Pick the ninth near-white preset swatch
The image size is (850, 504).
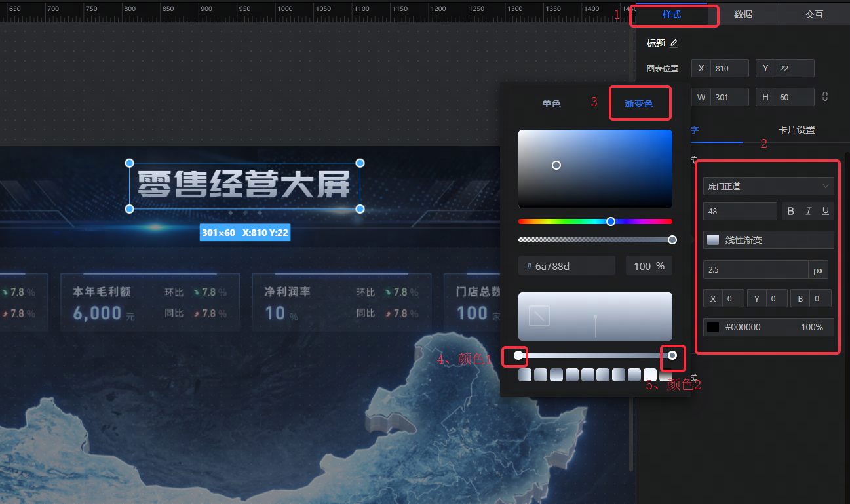click(650, 375)
